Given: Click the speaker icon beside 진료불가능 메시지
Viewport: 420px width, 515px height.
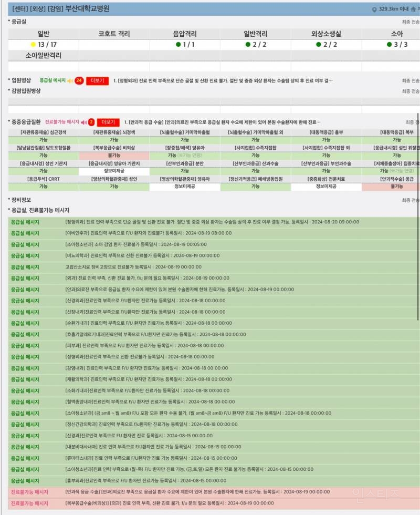Looking at the screenshot, I should pos(83,122).
